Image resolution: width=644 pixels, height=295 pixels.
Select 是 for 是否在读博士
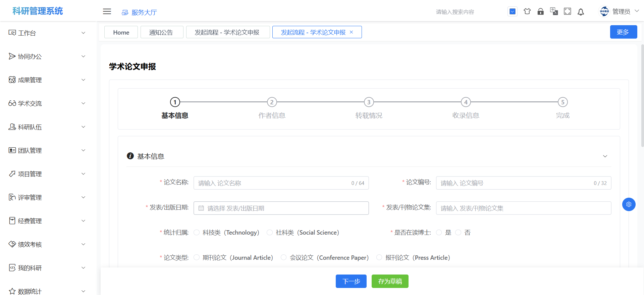(x=439, y=233)
